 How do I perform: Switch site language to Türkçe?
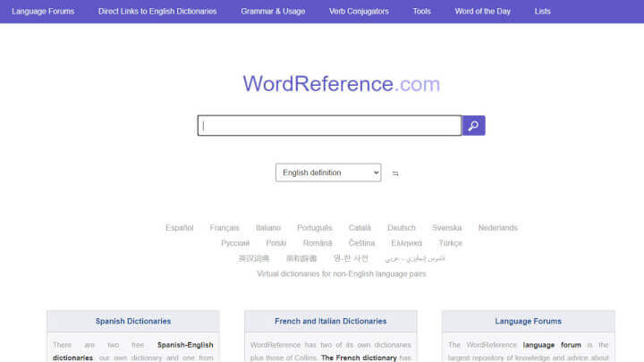(x=451, y=243)
